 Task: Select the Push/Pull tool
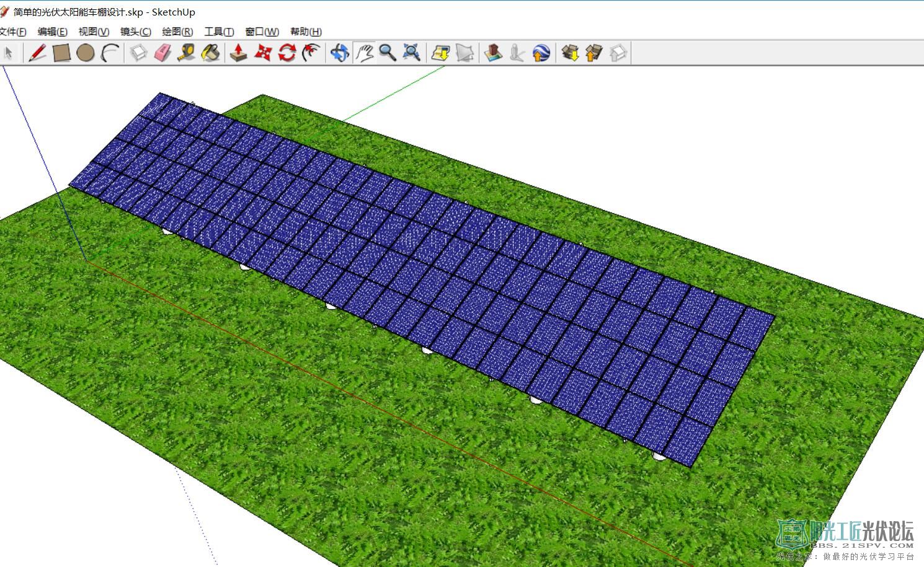pyautogui.click(x=239, y=53)
